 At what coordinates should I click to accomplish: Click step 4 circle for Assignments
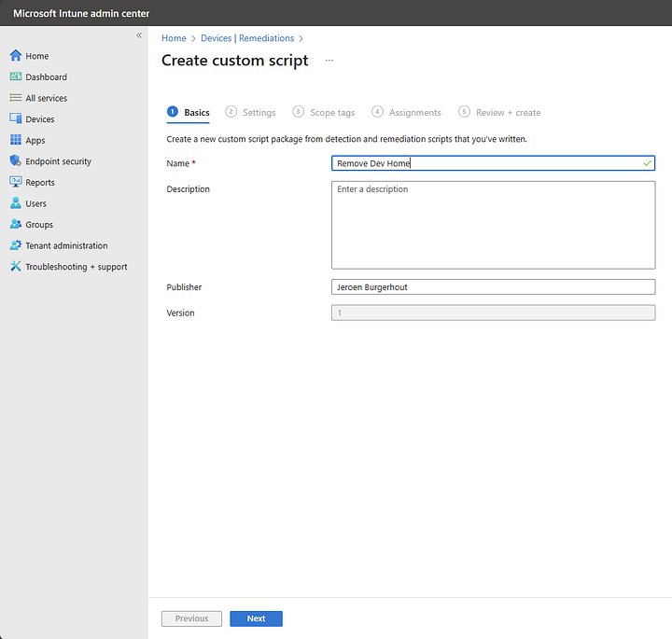click(377, 112)
